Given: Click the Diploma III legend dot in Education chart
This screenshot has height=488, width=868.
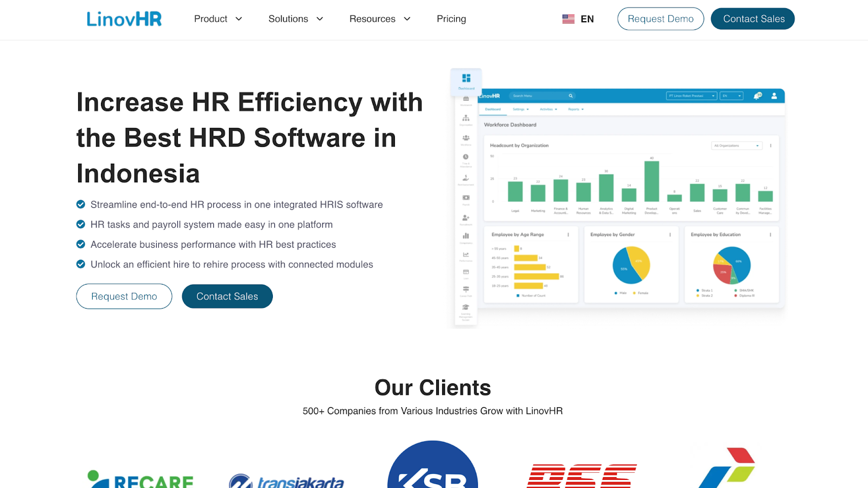Looking at the screenshot, I should [x=736, y=296].
